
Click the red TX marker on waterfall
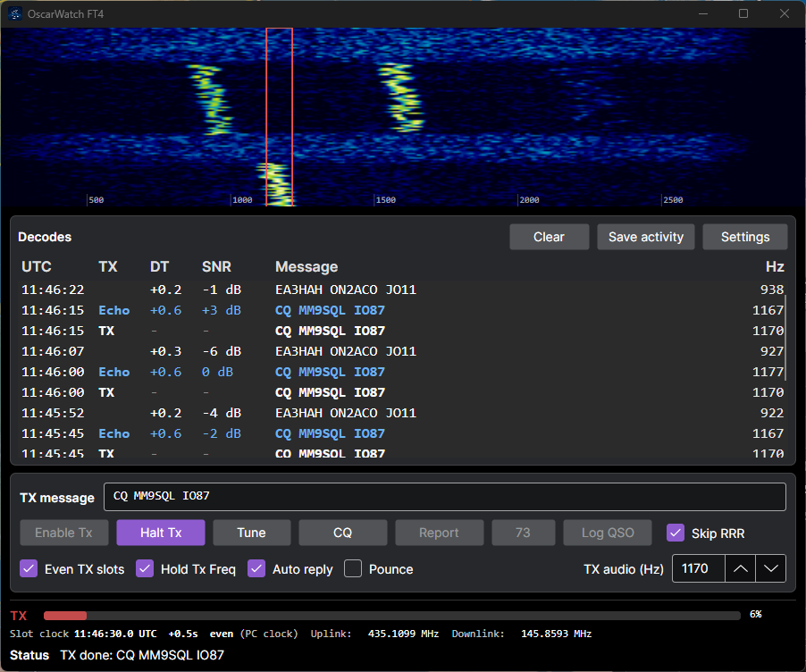click(279, 117)
